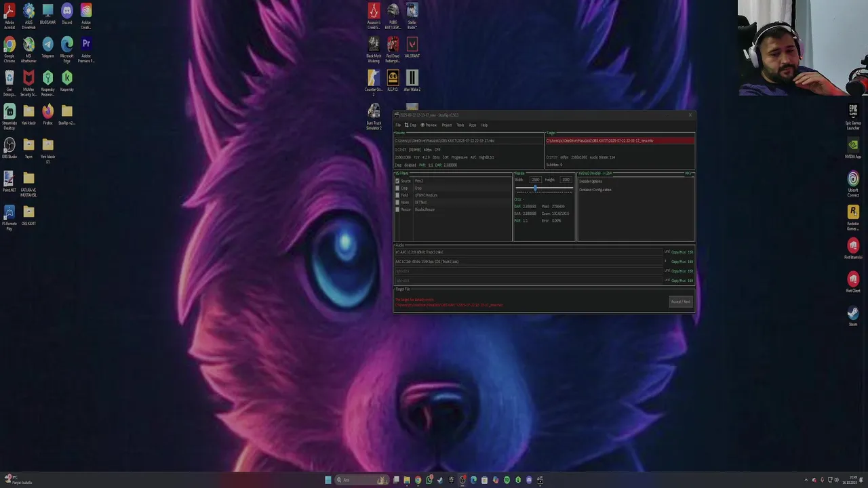Open Streamlabs Desktop icon
The height and width of the screenshot is (488, 868).
9,117
